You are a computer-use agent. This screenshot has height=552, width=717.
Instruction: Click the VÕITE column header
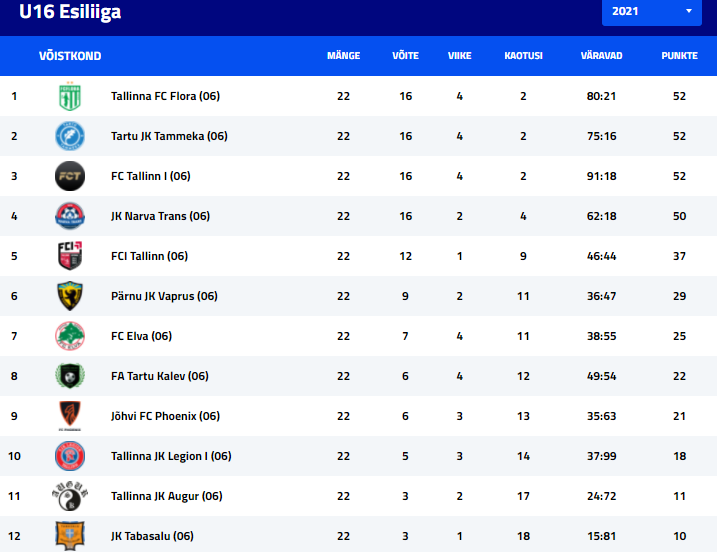pos(405,56)
